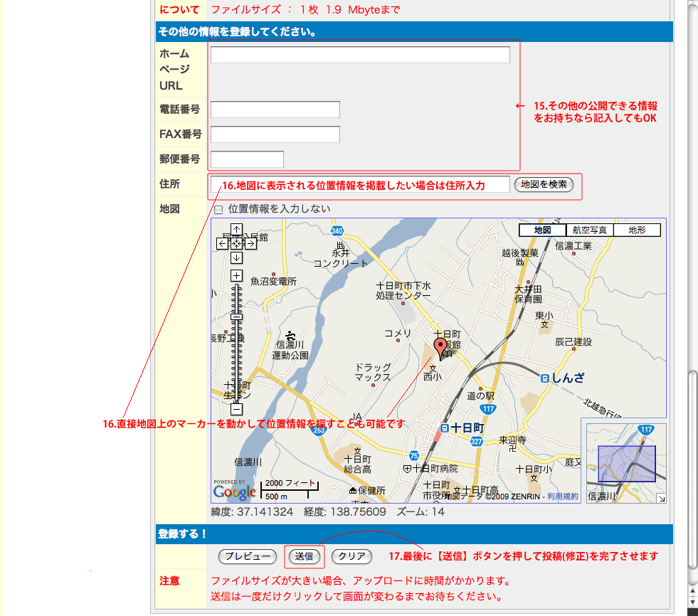Switch to the 地形 terrain view
Image resolution: width=698 pixels, height=616 pixels.
click(x=637, y=230)
